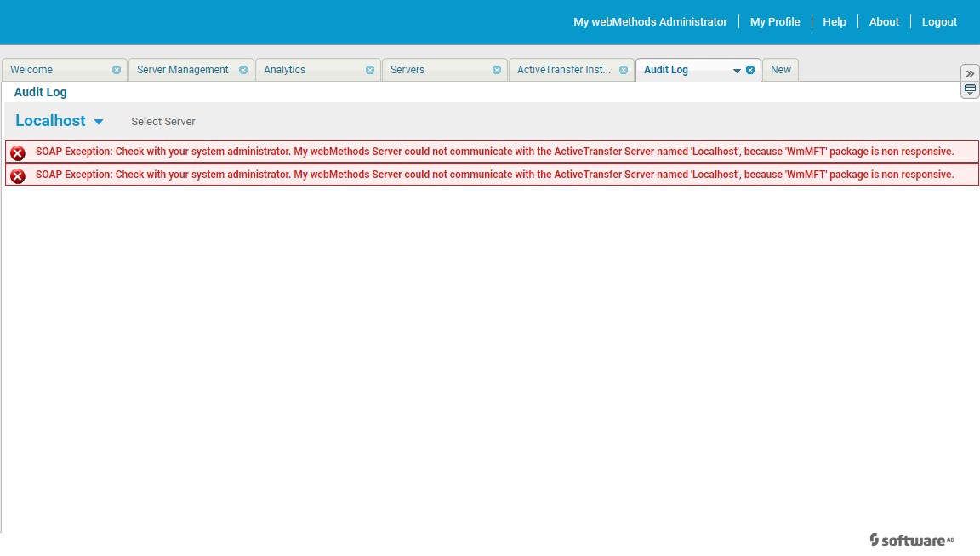Go to My Profile
This screenshot has width=980, height=556.
775,22
